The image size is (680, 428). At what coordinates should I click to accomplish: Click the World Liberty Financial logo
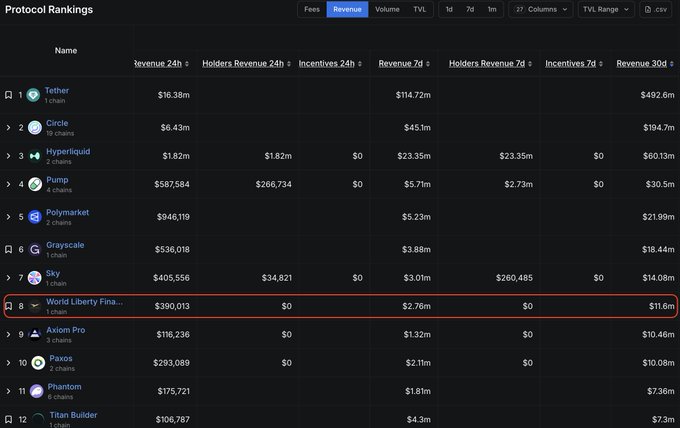[x=35, y=306]
